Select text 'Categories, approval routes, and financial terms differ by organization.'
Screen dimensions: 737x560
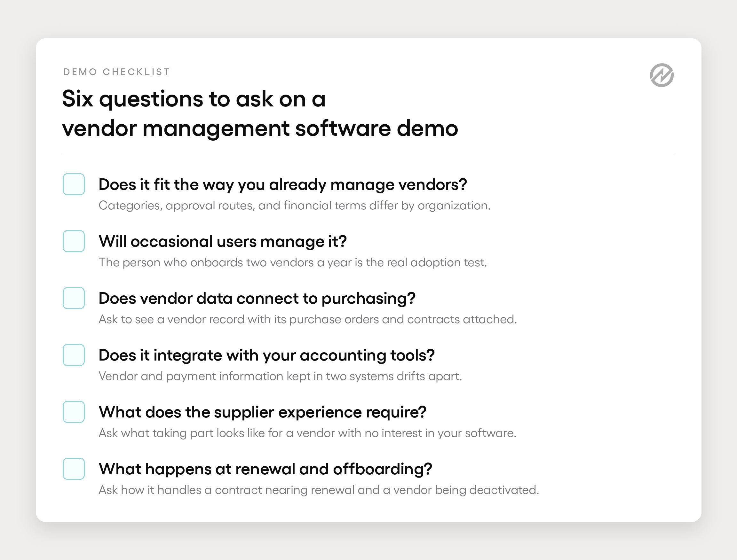(295, 206)
